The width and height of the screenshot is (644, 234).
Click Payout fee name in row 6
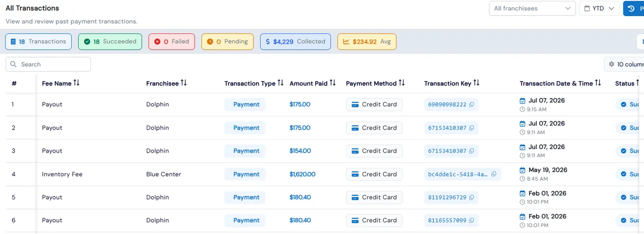coord(52,220)
